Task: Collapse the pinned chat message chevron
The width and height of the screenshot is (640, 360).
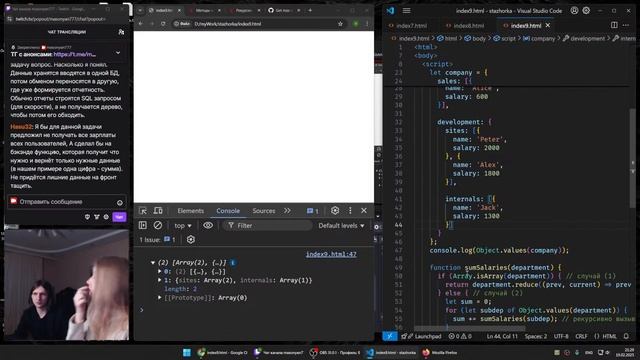Action: [x=118, y=53]
